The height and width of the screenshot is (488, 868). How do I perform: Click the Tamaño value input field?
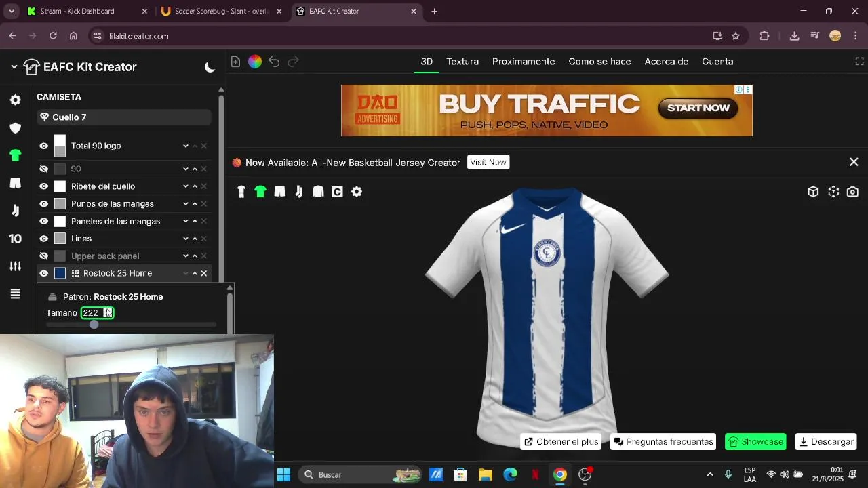tap(97, 312)
